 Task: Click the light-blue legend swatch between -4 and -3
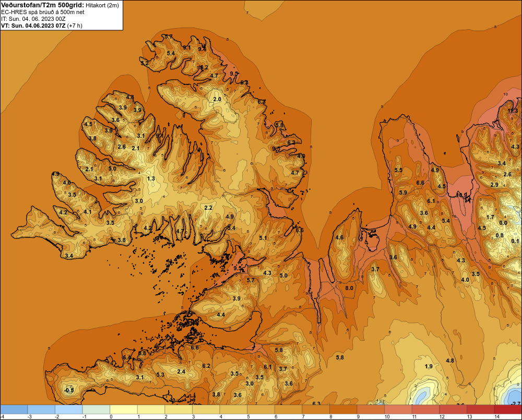point(14,410)
